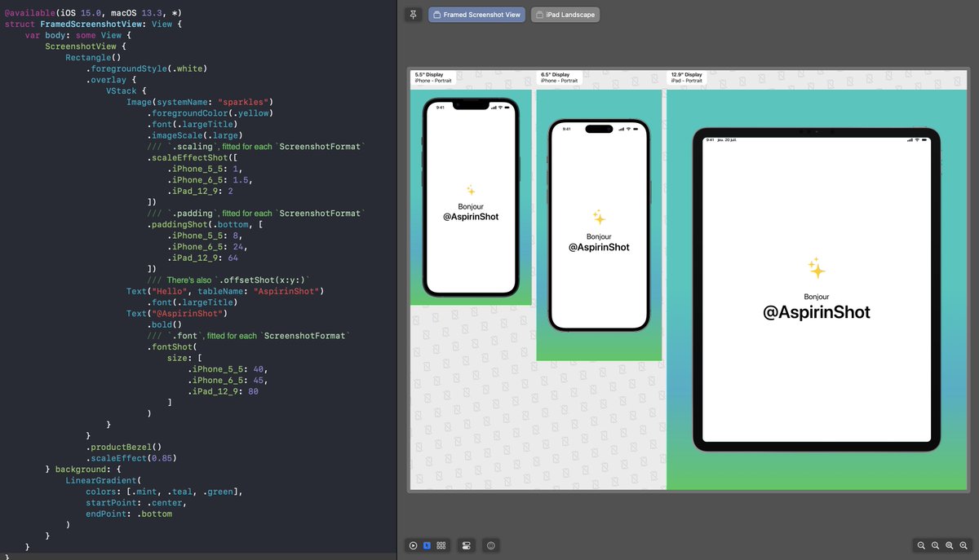Click the '.iPad_12_9: 64' padding value
Image resolution: width=979 pixels, height=560 pixels.
202,258
